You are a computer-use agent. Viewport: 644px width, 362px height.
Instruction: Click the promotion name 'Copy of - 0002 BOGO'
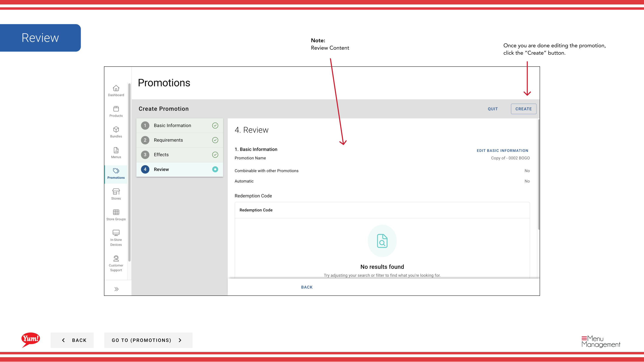pos(510,158)
